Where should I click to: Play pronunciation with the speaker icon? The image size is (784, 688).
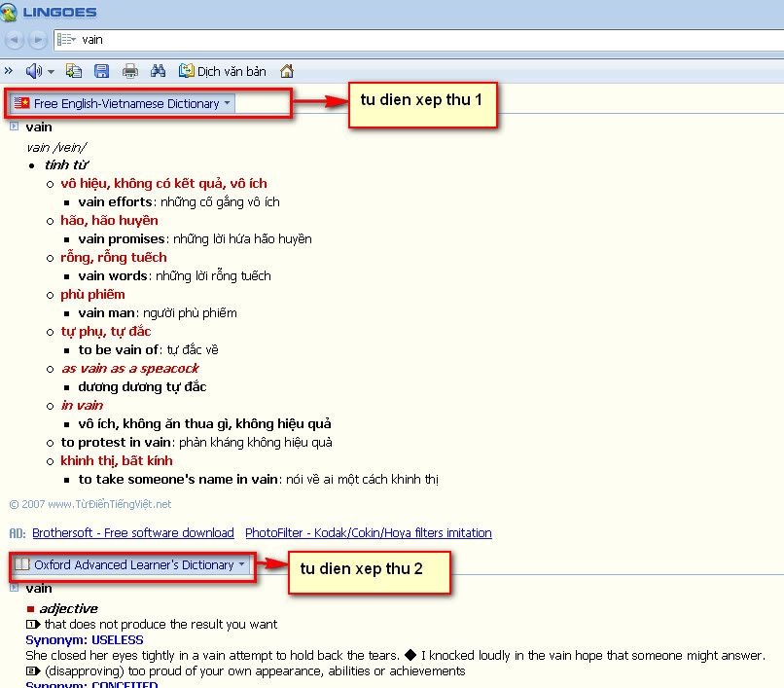pyautogui.click(x=33, y=71)
